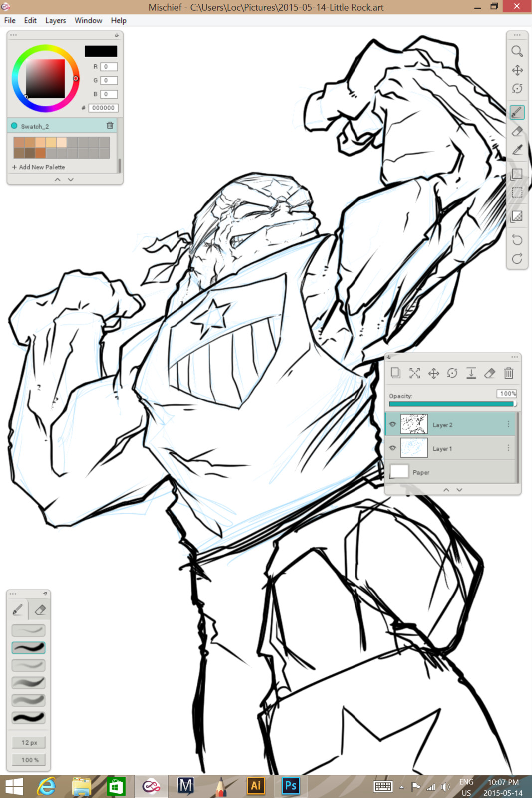This screenshot has width=532, height=798.
Task: Toggle the Swatch_2 teal circle selector
Action: pyautogui.click(x=14, y=126)
